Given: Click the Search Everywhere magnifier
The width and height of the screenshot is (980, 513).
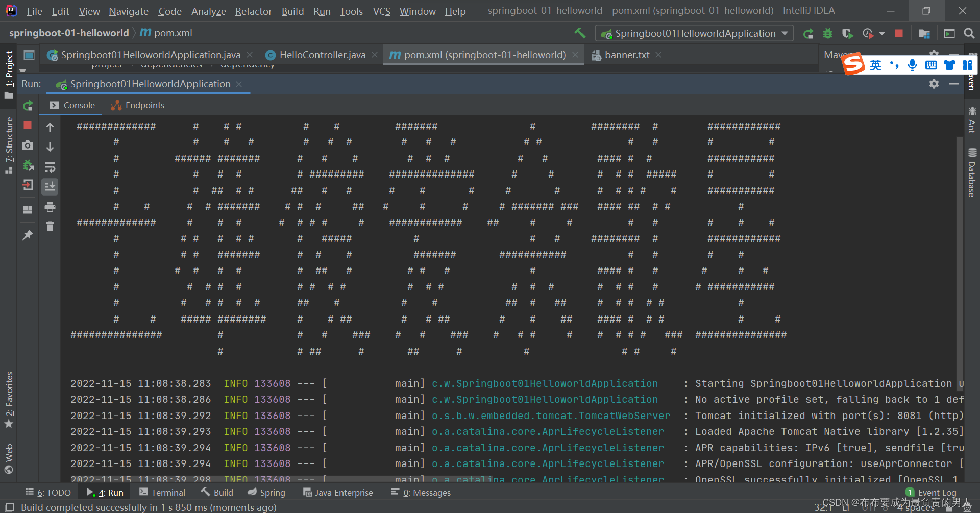Looking at the screenshot, I should pyautogui.click(x=969, y=33).
